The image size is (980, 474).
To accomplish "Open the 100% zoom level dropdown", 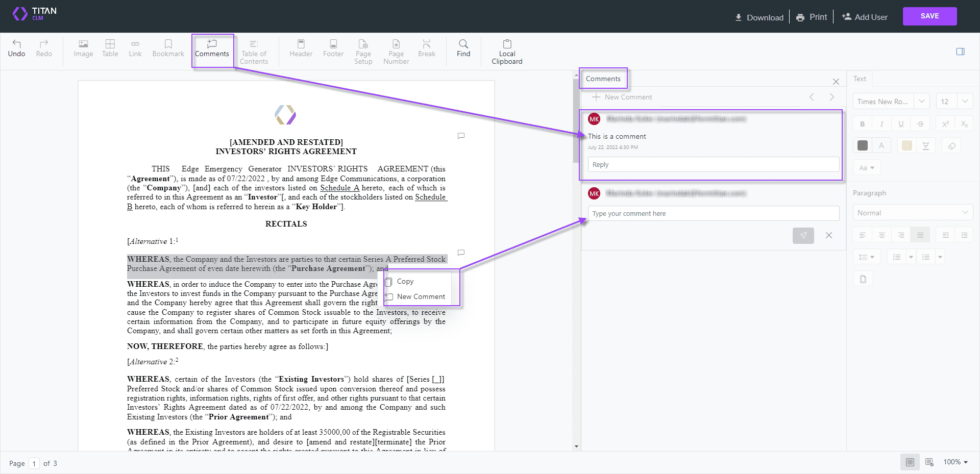I will [955, 462].
